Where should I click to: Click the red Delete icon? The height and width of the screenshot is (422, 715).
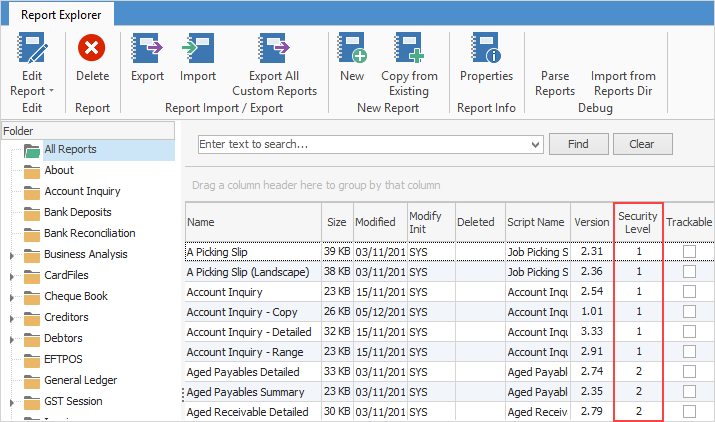[92, 48]
